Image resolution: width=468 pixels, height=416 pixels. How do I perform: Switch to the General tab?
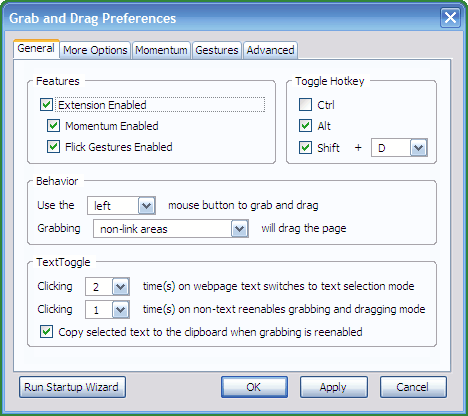[x=36, y=49]
